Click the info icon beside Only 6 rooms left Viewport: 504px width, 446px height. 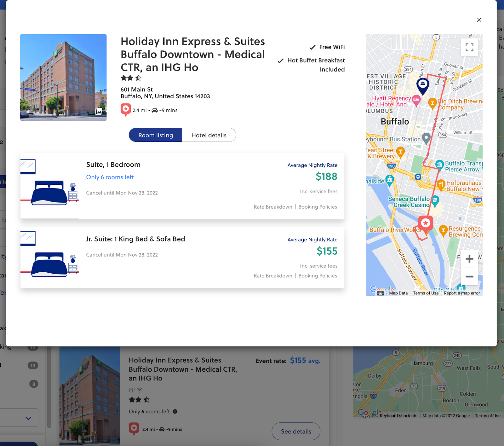(x=175, y=412)
